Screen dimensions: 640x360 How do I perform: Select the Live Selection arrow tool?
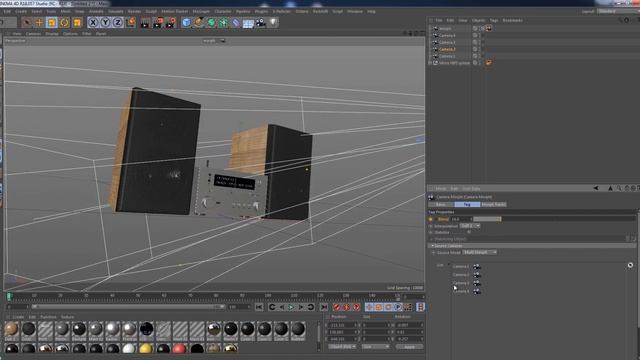click(x=27, y=22)
